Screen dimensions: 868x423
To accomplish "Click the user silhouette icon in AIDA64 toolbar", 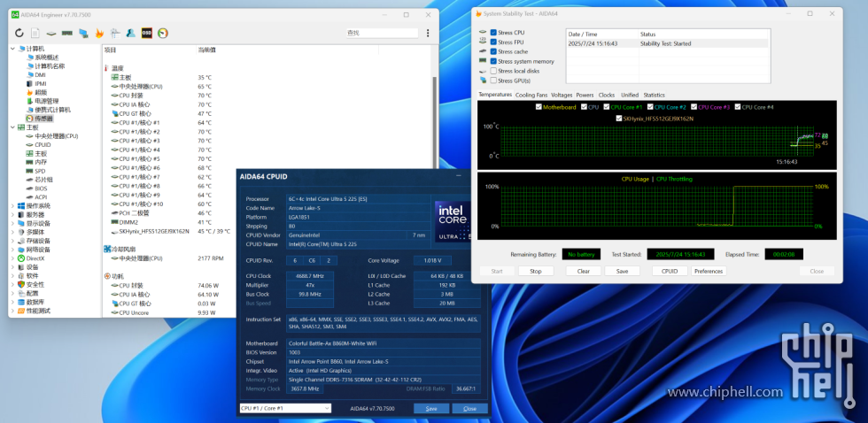I will [x=131, y=33].
